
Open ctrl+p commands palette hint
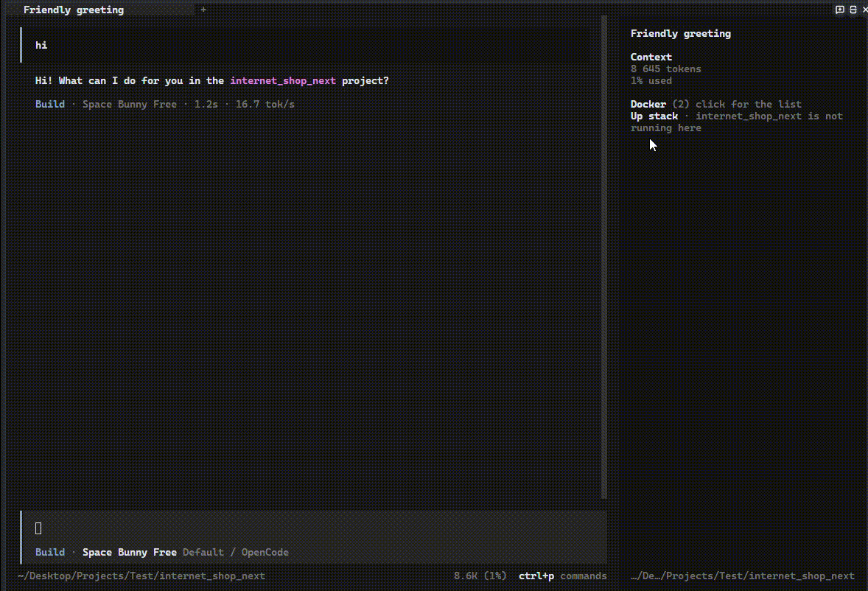(562, 576)
